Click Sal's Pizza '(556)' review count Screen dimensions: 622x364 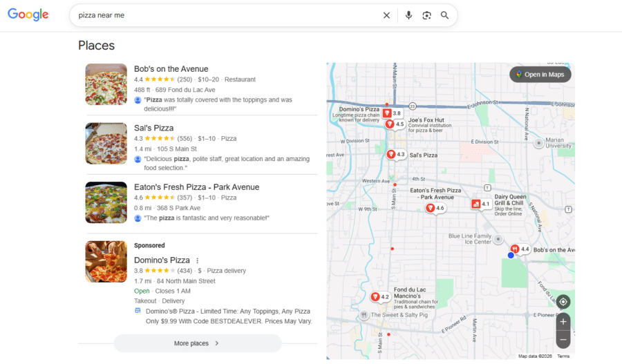185,138
